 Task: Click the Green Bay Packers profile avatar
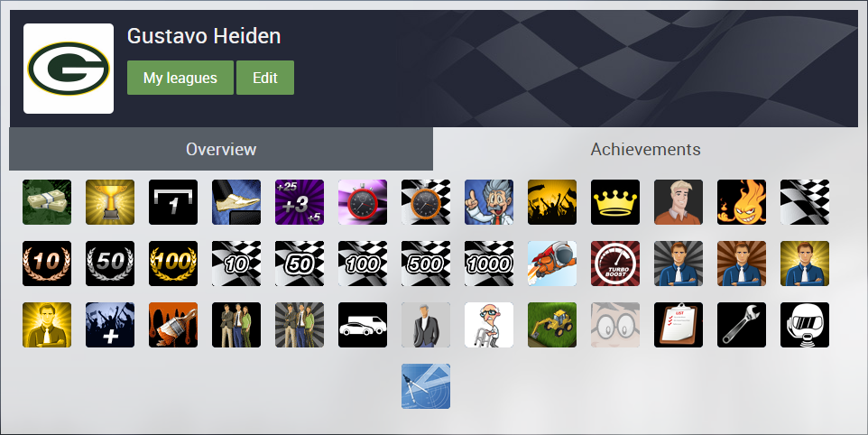(69, 69)
